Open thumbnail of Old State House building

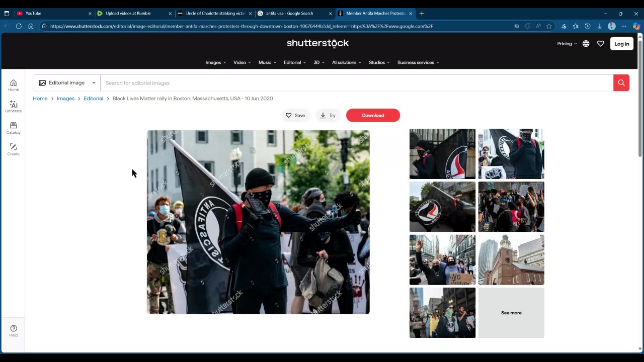511,260
